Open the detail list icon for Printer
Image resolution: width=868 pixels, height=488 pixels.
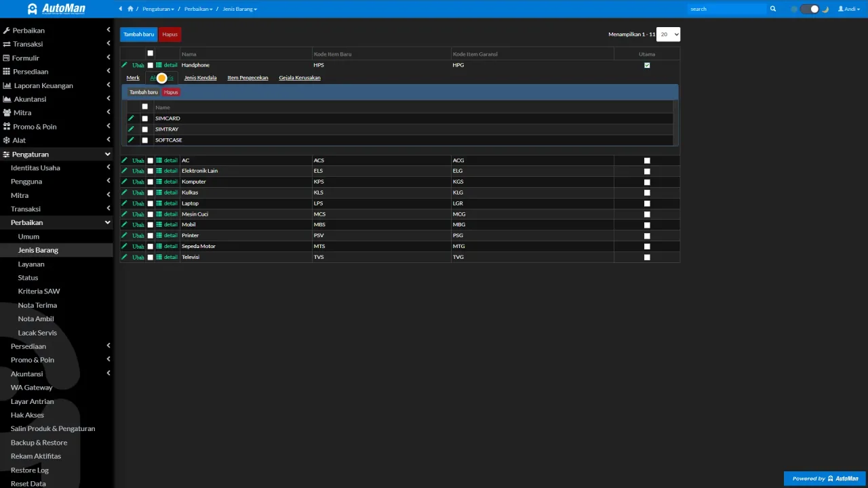pos(159,236)
